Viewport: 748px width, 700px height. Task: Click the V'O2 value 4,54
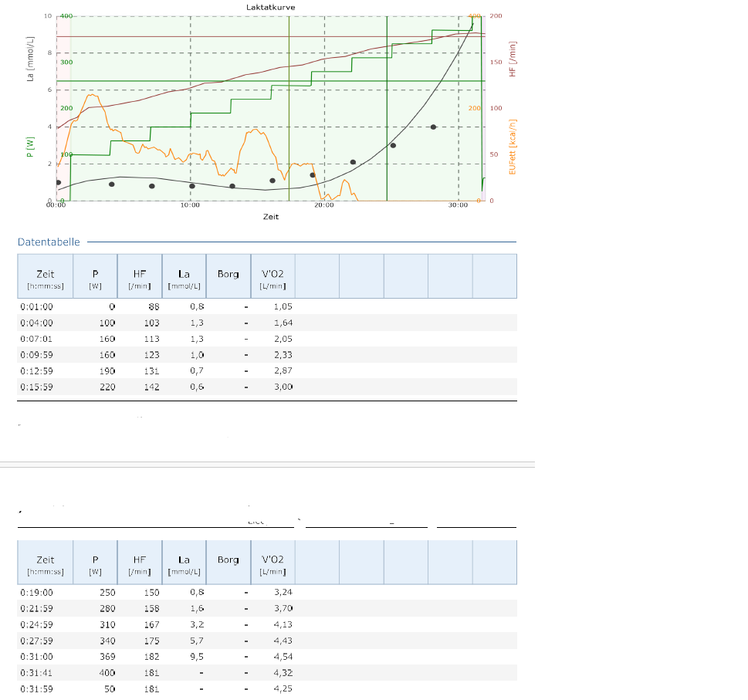283,656
